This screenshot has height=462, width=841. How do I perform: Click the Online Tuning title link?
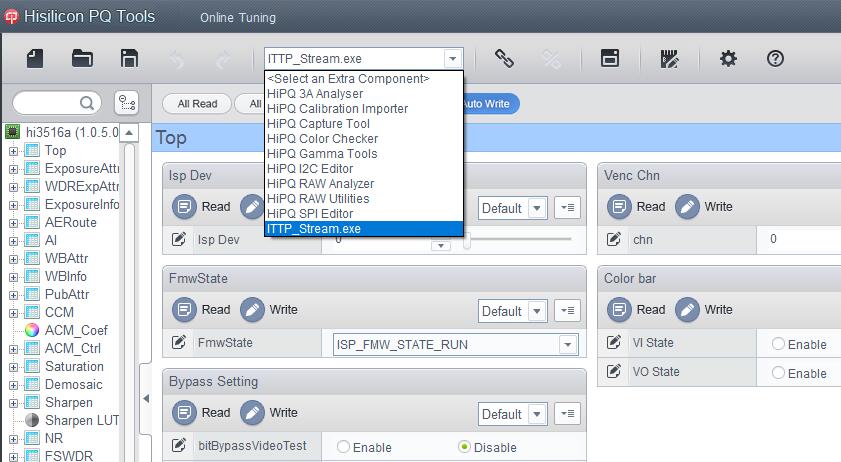coord(238,18)
